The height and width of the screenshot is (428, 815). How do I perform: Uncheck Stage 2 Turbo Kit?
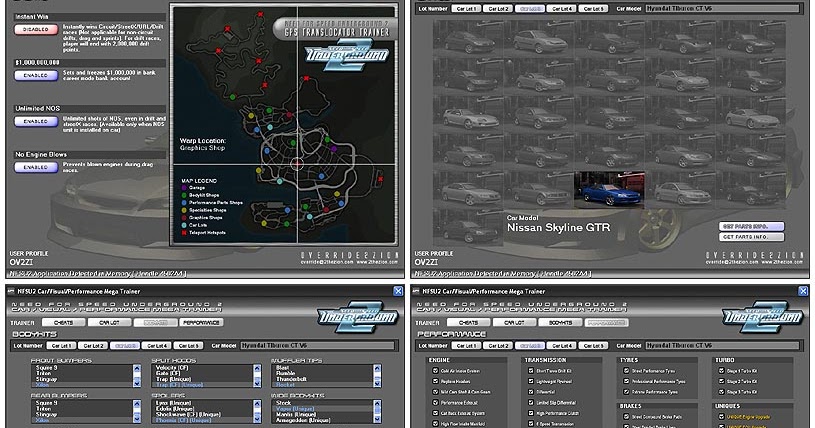pos(721,381)
